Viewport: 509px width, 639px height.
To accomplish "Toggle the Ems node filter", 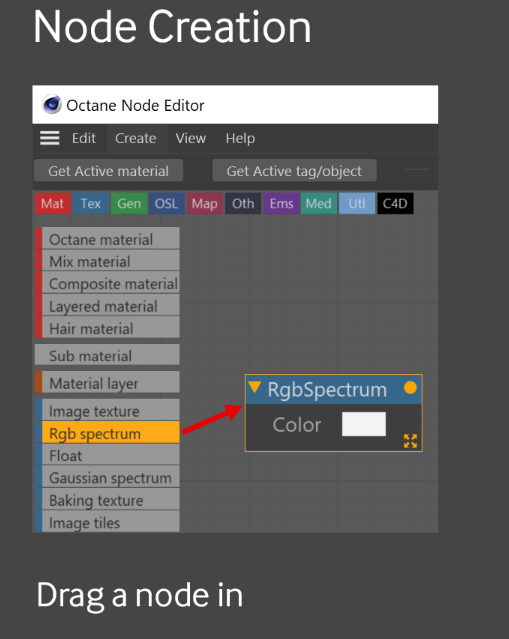I will click(x=281, y=203).
